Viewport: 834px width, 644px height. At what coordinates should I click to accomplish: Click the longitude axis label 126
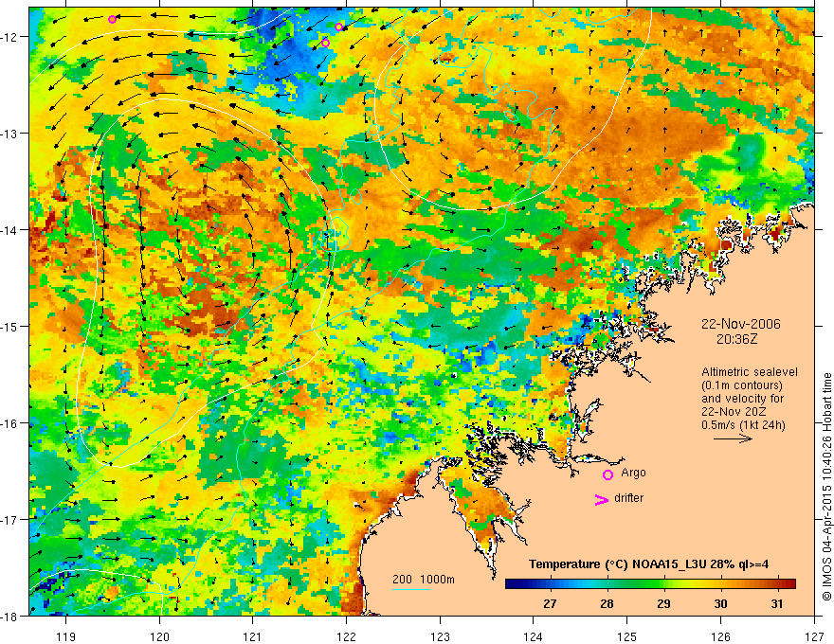[x=720, y=636]
